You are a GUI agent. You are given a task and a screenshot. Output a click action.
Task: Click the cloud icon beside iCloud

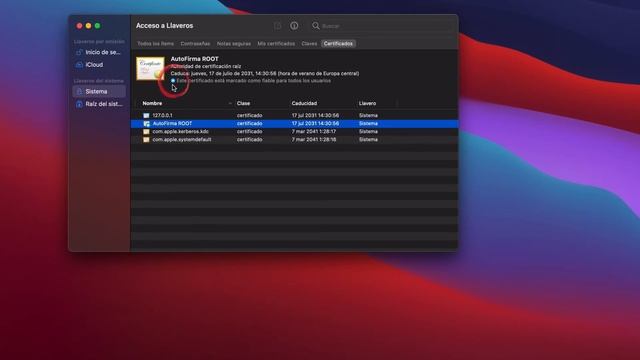click(x=79, y=65)
